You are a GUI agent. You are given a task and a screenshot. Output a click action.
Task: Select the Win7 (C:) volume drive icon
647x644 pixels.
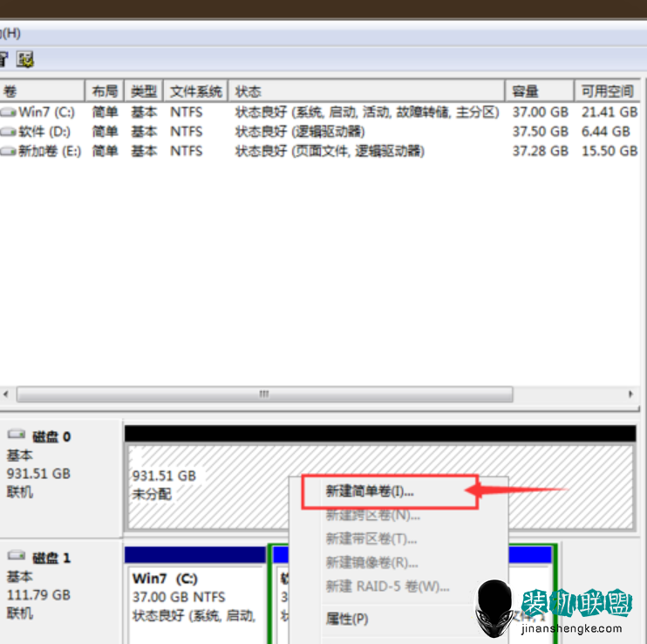coord(8,112)
